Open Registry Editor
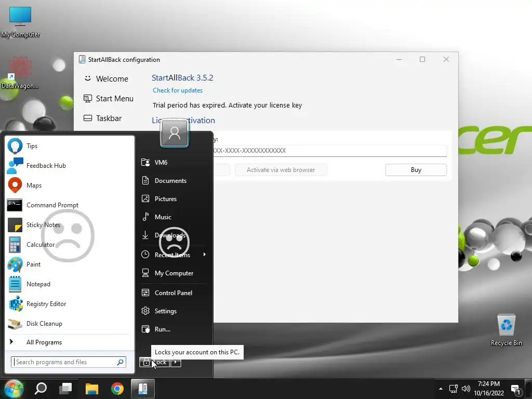532x399 pixels. coord(70,303)
